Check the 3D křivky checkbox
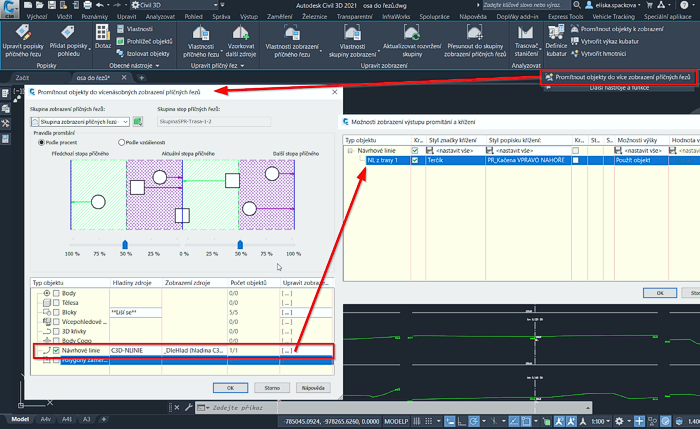Screen dimensions: 700x429 [56, 331]
